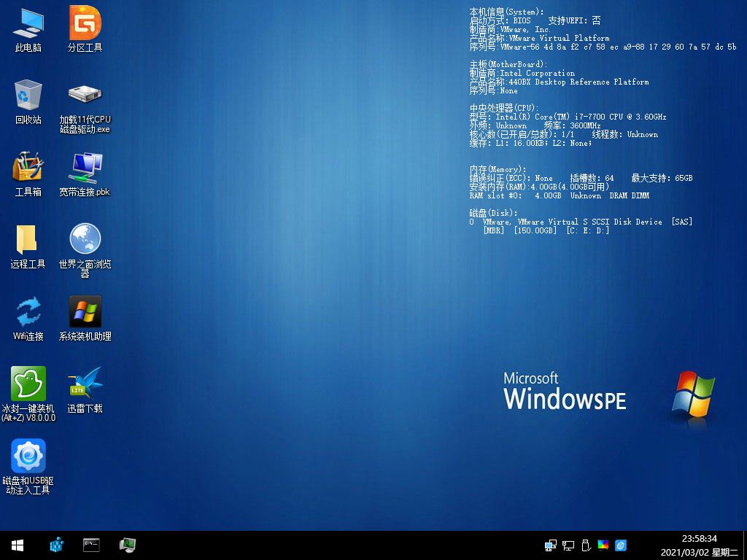
Task: Select 冰封一键装机 V8.0.0.0 icon
Action: tap(28, 394)
